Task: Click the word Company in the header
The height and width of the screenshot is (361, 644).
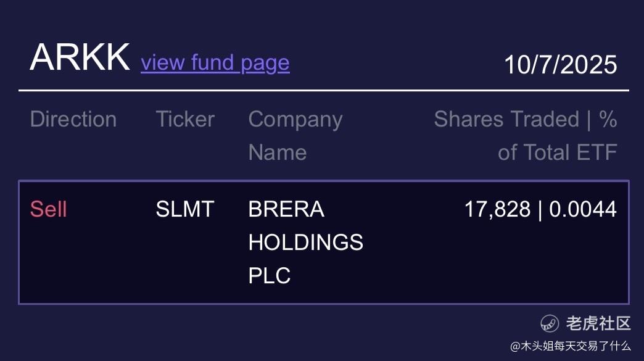Action: click(x=295, y=119)
